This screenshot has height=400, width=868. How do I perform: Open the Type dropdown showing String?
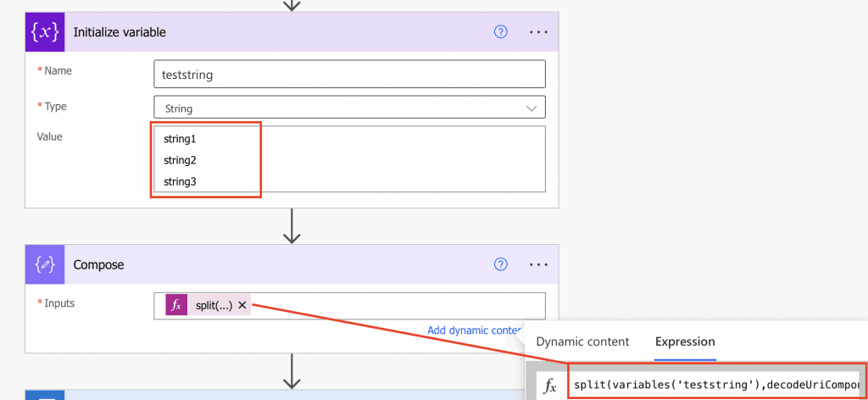point(349,108)
